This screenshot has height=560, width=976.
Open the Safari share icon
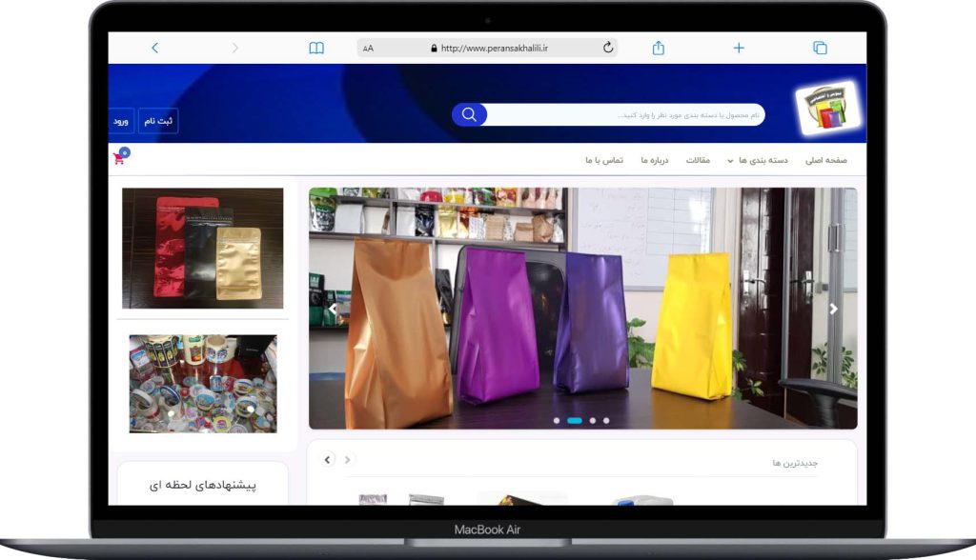pyautogui.click(x=659, y=48)
